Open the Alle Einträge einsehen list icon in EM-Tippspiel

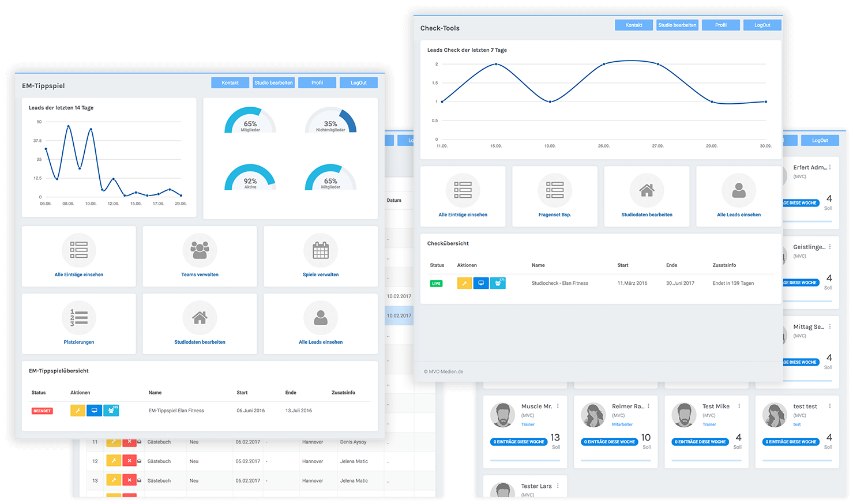tap(78, 250)
